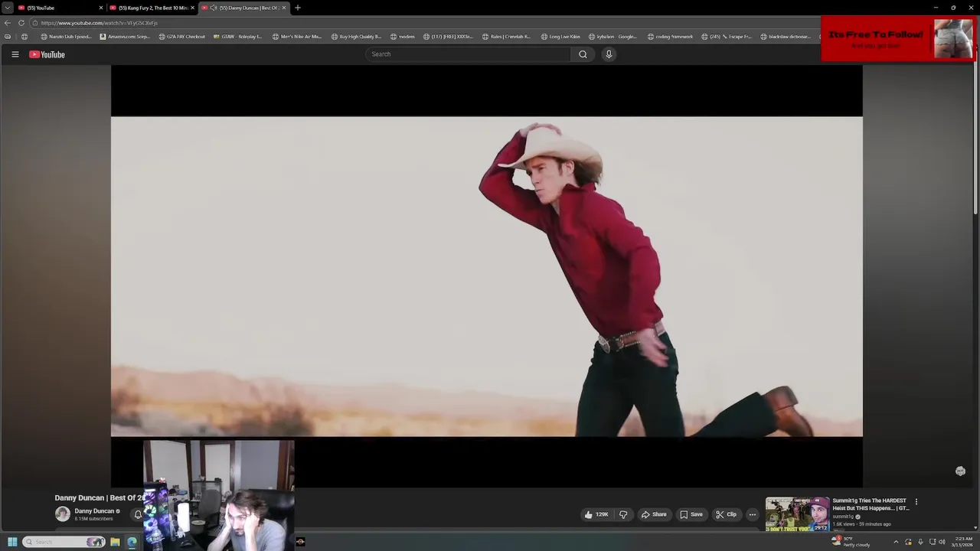Like the video with the thumbs-up button
Image resolution: width=980 pixels, height=551 pixels.
click(x=596, y=514)
